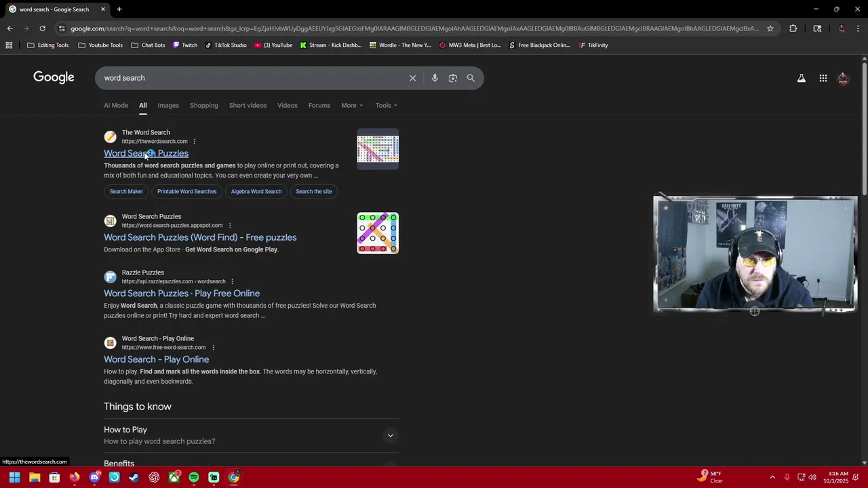Open Google Lens search in Chrome toolbar
This screenshot has width=868, height=488.
click(x=817, y=28)
